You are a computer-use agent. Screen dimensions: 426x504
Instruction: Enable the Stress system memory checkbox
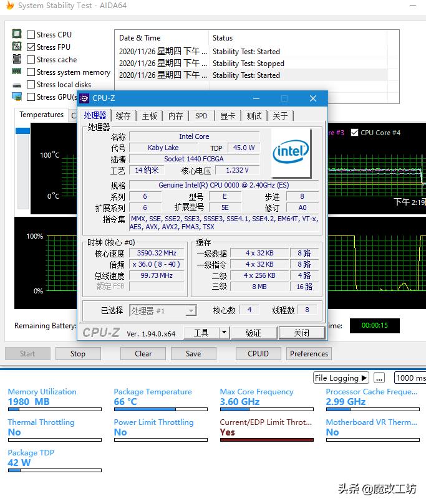(x=31, y=72)
